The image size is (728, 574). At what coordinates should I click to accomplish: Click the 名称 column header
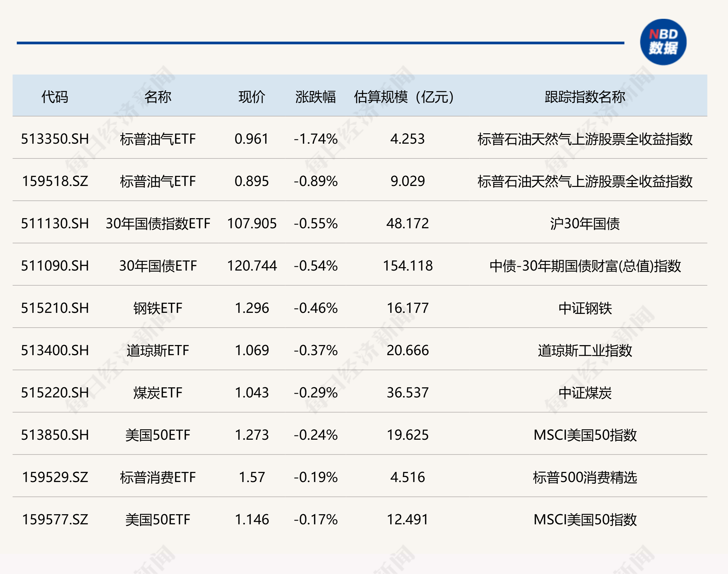coord(157,97)
